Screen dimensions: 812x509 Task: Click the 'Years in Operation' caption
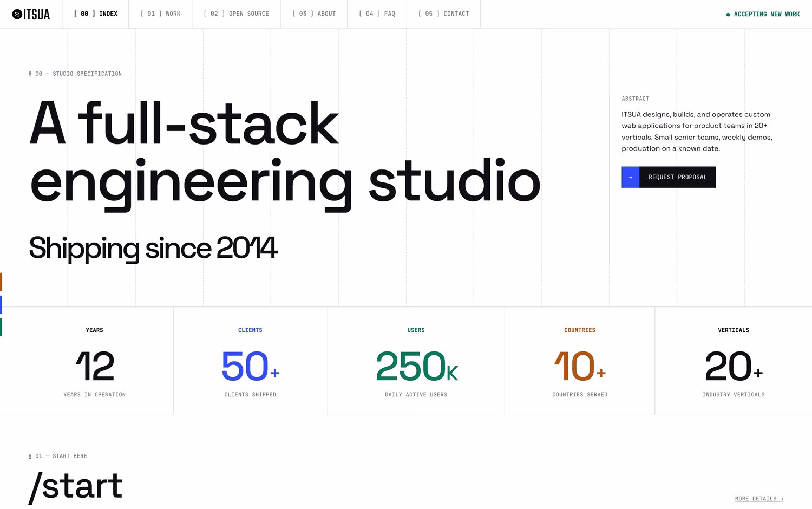[95, 395]
